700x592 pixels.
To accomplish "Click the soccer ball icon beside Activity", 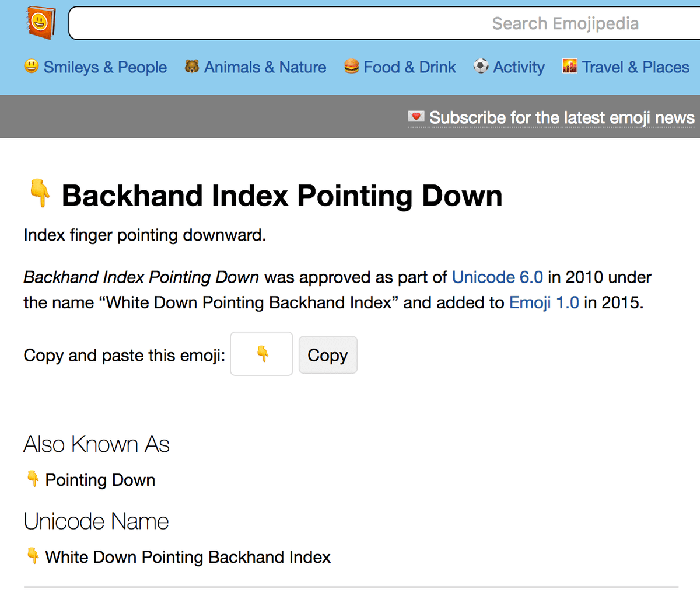I will 481,66.
